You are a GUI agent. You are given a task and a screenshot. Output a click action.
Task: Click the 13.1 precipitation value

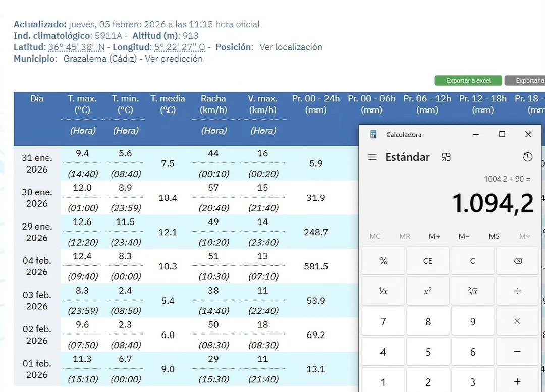point(316,369)
